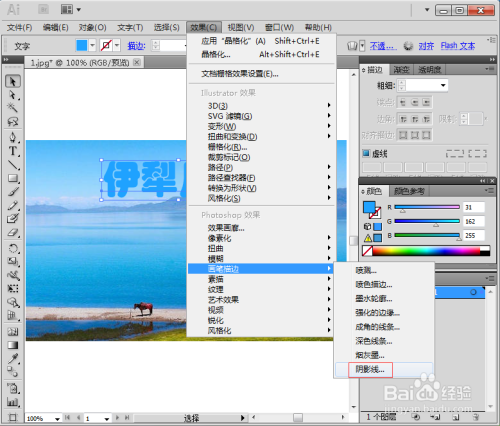Select the Type tool in toolbox
This screenshot has height=426, width=500.
[x=13, y=151]
